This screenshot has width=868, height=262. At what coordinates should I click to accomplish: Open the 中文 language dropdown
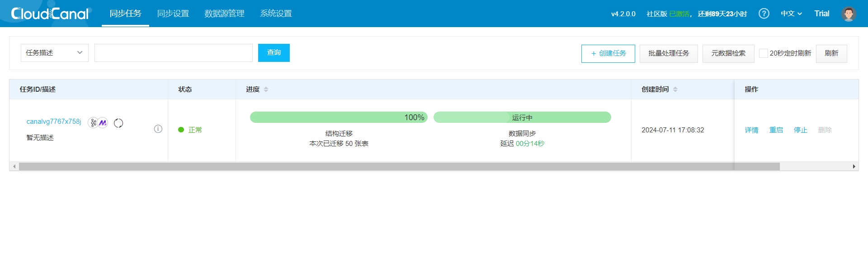[791, 14]
